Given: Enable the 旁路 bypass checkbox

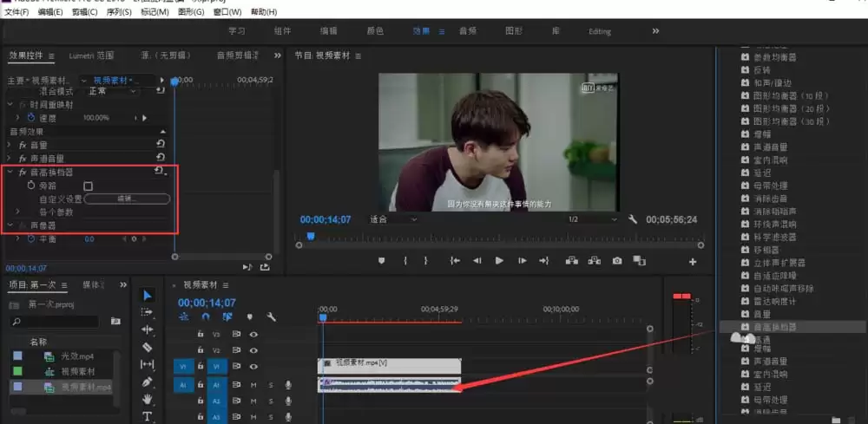Looking at the screenshot, I should point(88,186).
